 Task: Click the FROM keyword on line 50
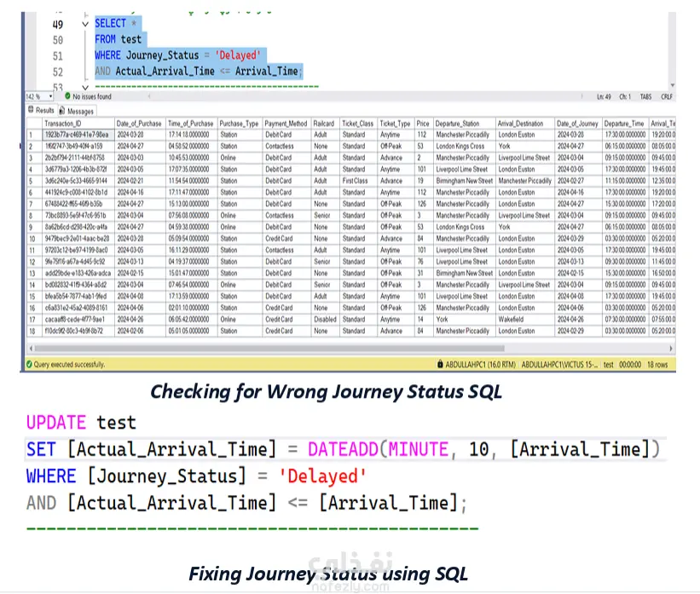pos(105,40)
